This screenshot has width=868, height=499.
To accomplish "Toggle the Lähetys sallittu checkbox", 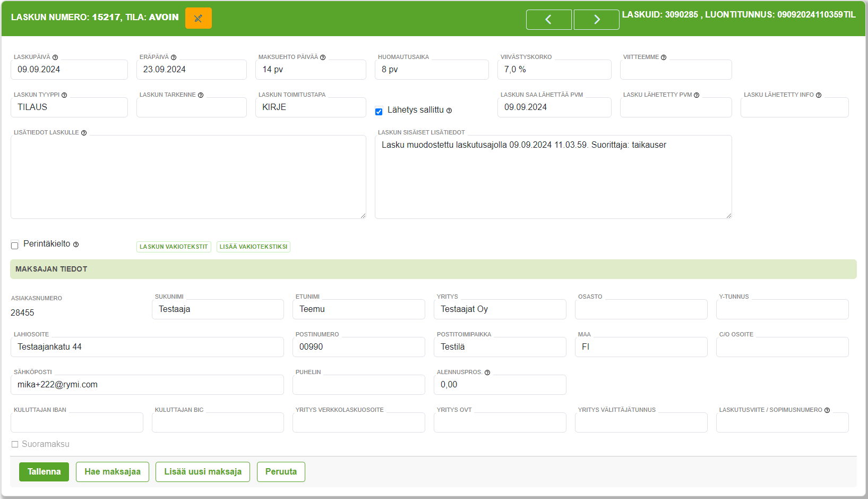I will click(x=379, y=112).
